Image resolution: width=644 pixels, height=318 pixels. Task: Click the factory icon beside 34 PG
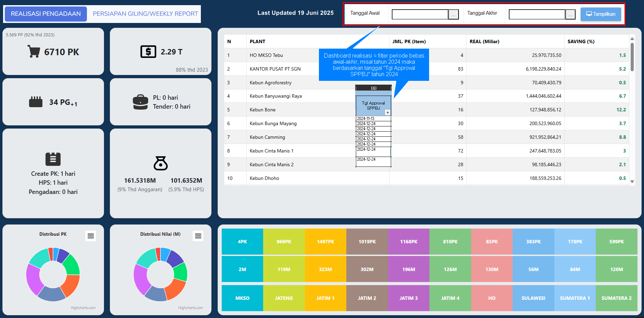pos(36,102)
